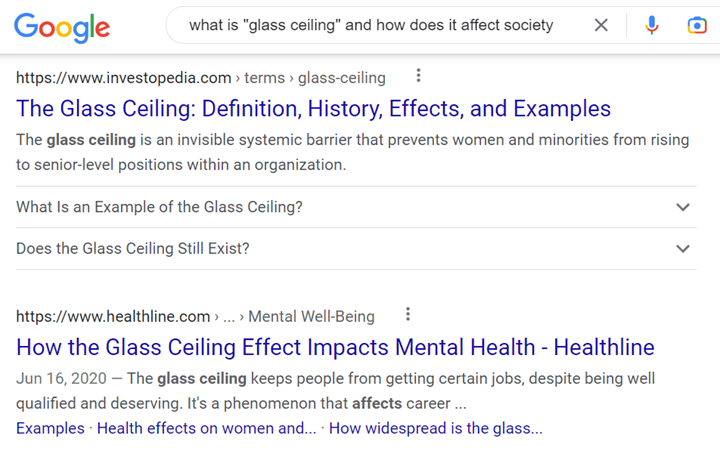Follow 'Health effects on women and...' sitelink

pos(207,428)
